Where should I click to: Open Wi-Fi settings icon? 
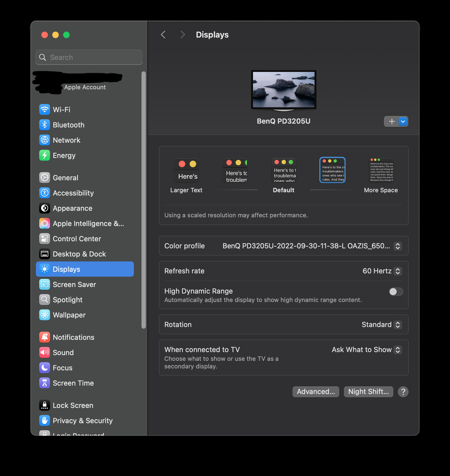(x=45, y=110)
